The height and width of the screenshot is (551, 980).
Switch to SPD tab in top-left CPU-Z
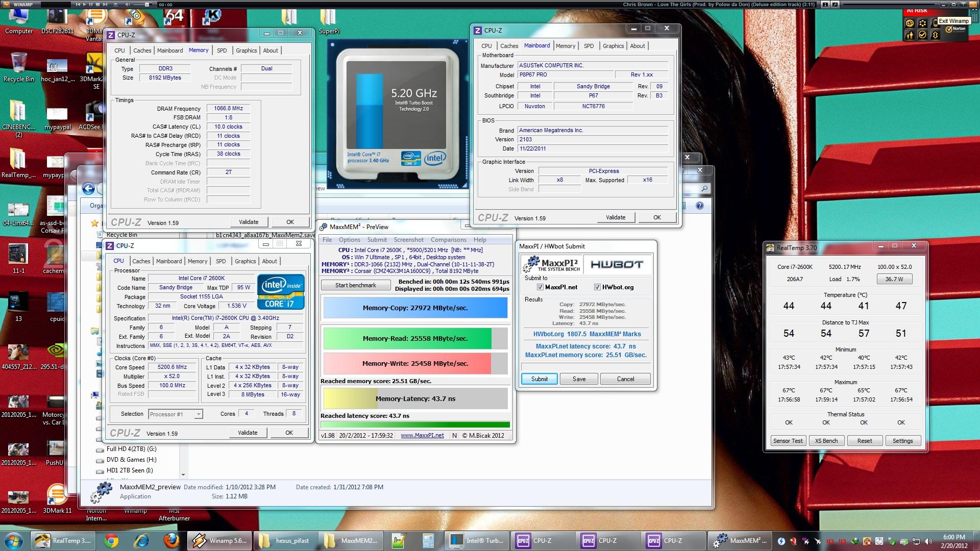coord(222,51)
